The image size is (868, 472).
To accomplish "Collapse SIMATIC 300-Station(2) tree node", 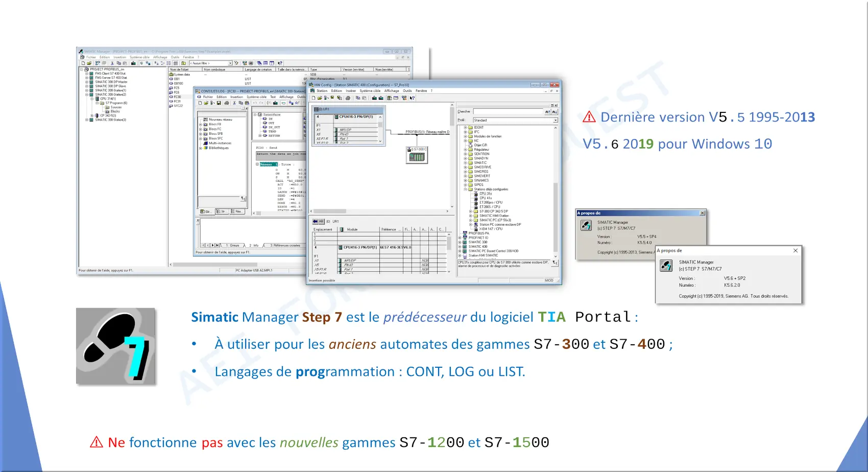I will [87, 95].
